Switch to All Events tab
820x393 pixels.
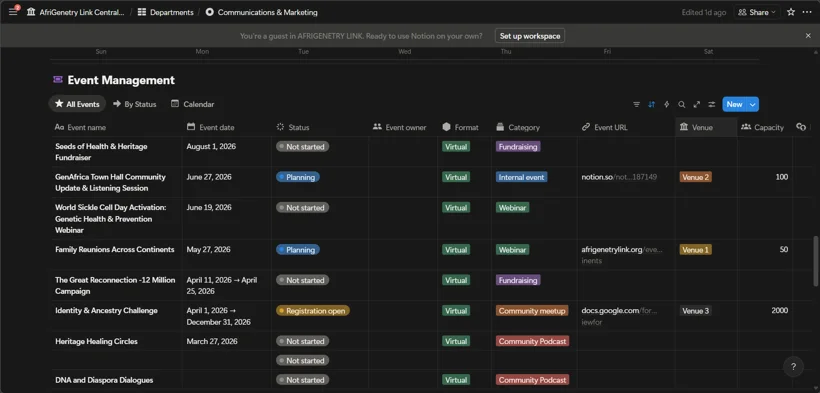[x=77, y=104]
